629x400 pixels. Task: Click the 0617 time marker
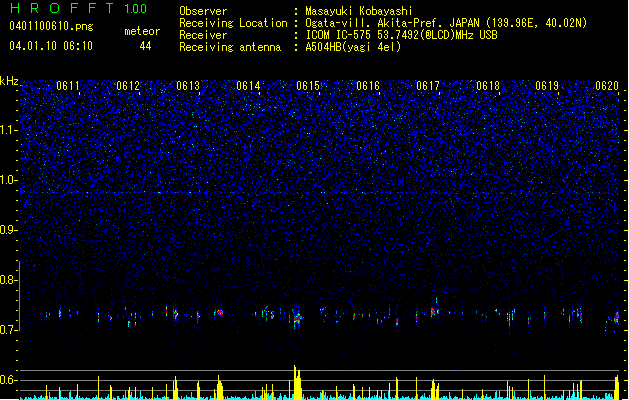(428, 86)
